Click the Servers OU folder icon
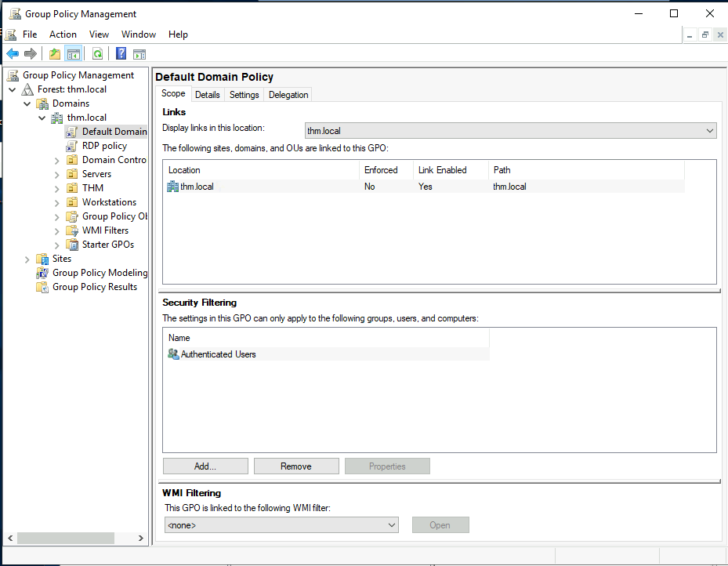Screen dimensions: 728x566 pos(72,174)
